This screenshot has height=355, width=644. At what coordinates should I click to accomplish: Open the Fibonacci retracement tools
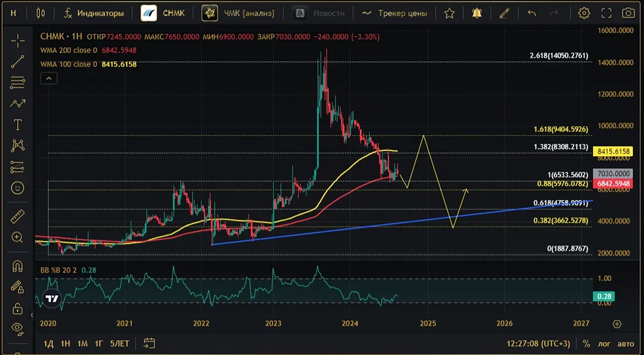[x=17, y=82]
